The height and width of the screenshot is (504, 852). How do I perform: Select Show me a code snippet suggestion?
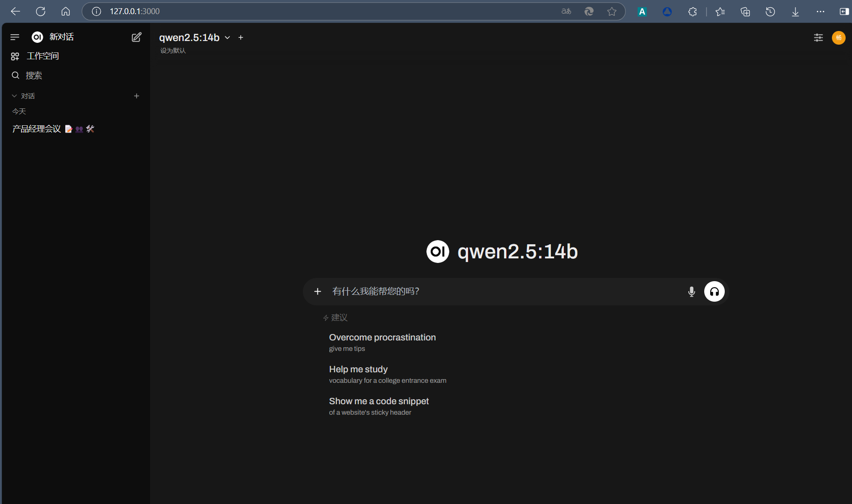pos(379,406)
